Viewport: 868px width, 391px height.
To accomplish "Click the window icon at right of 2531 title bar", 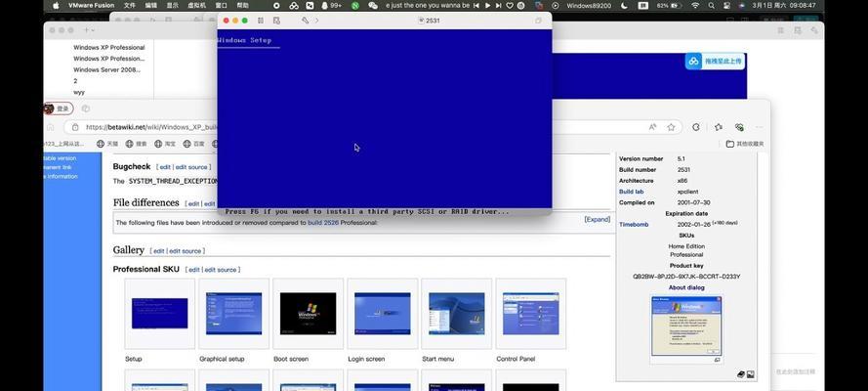I will [x=539, y=21].
